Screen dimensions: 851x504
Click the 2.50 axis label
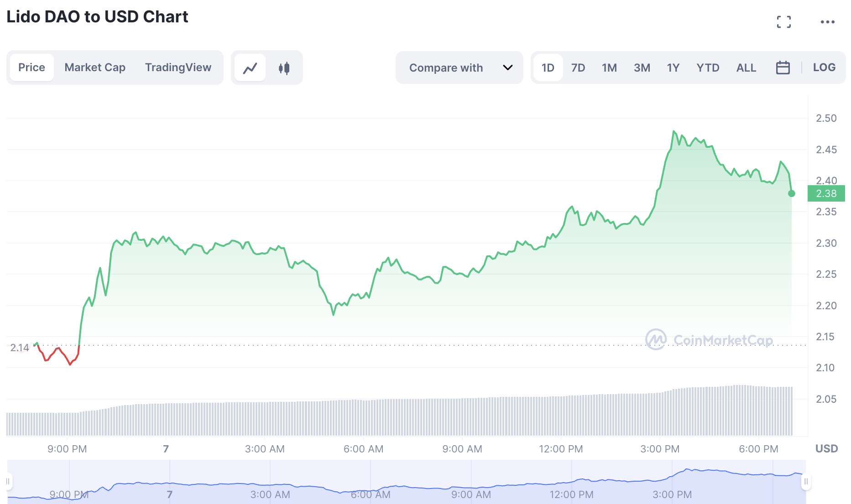[x=826, y=119]
